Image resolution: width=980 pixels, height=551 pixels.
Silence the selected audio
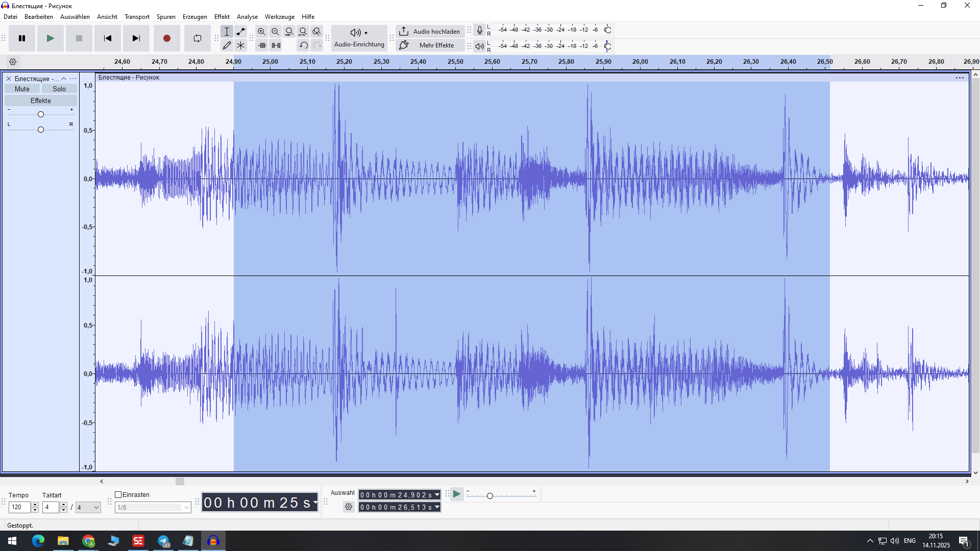click(276, 45)
